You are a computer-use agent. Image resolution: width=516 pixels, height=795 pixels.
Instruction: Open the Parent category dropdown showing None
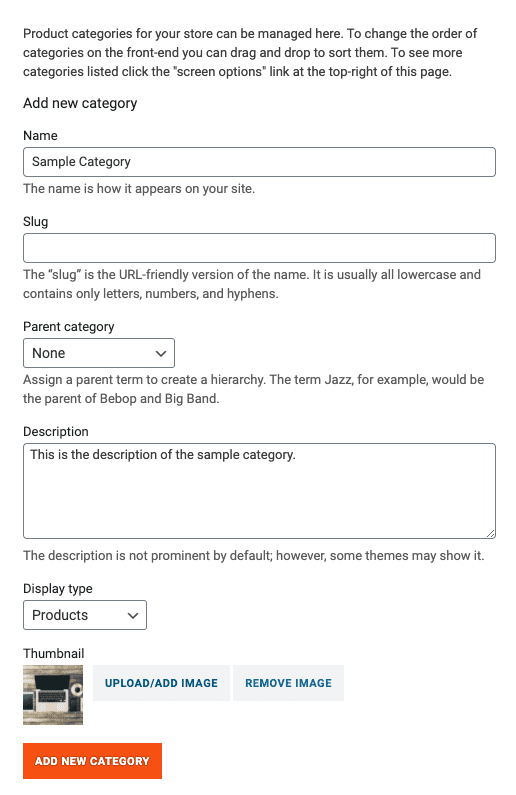click(x=99, y=353)
